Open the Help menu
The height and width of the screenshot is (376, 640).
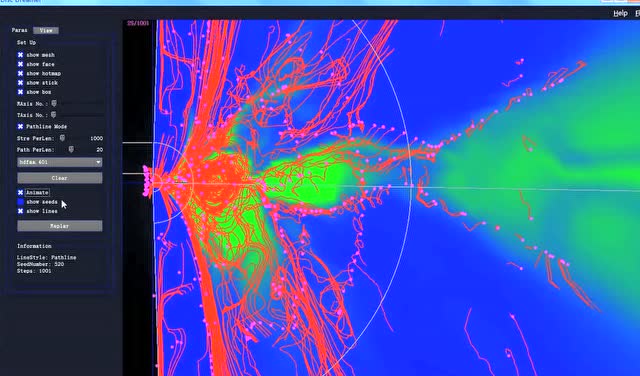620,13
